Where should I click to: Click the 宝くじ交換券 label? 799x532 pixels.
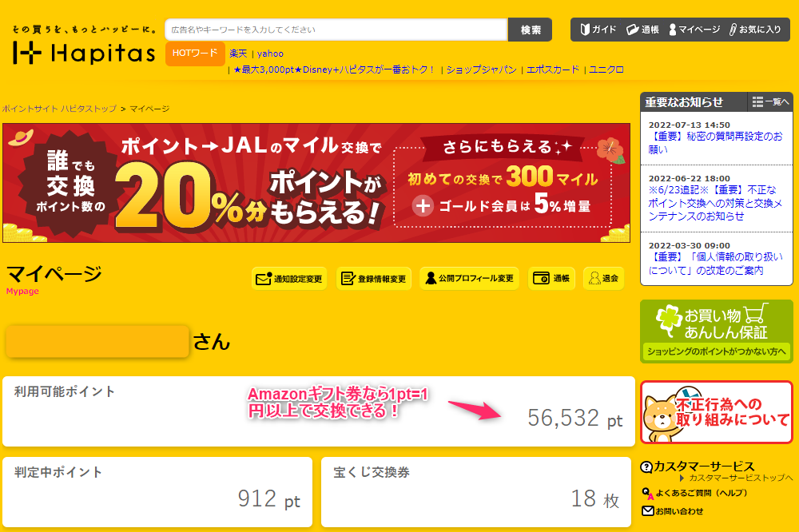pos(372,472)
